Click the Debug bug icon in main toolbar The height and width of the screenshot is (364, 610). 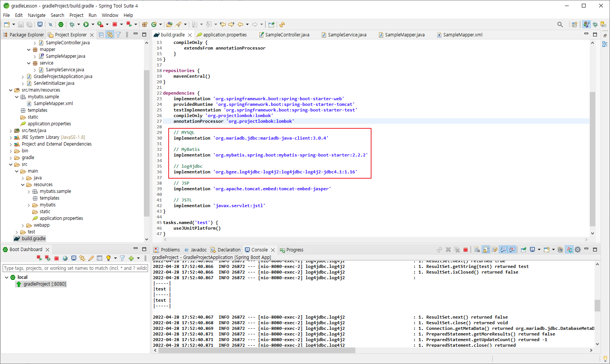[72, 24]
